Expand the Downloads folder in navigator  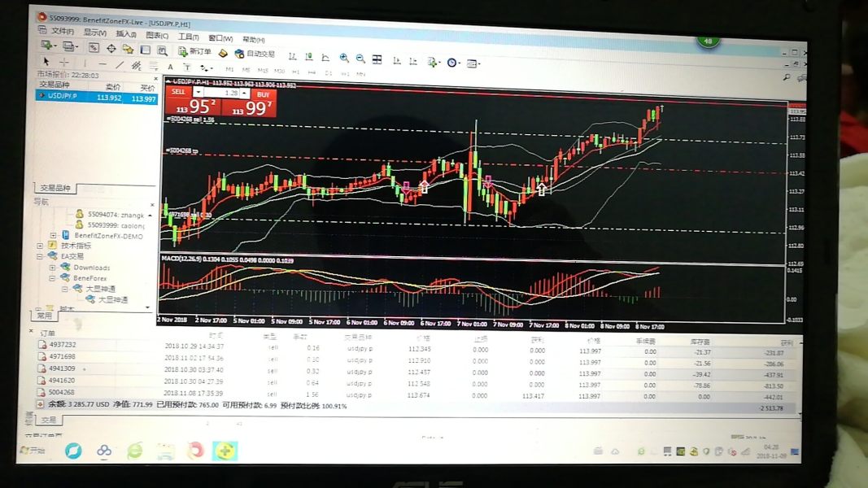click(x=52, y=267)
